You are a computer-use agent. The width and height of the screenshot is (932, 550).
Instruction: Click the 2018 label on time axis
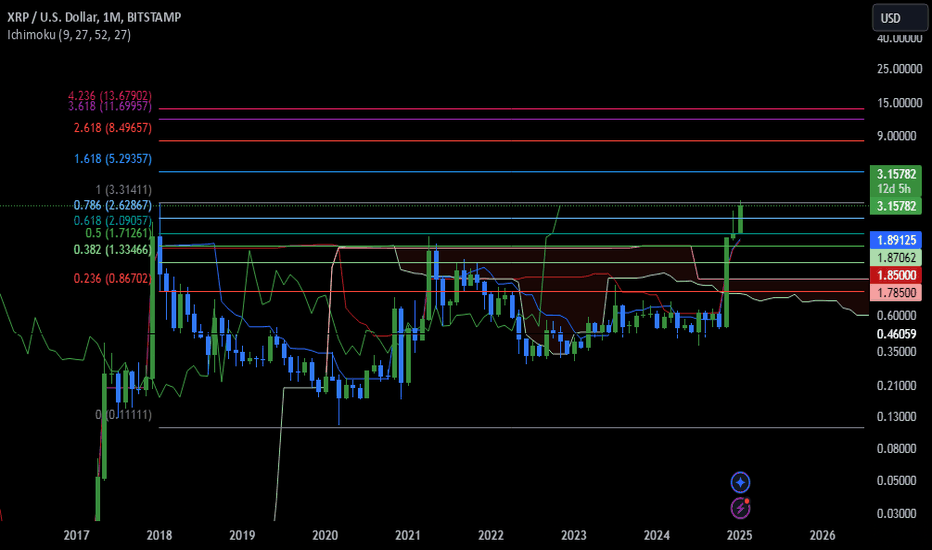(x=159, y=535)
